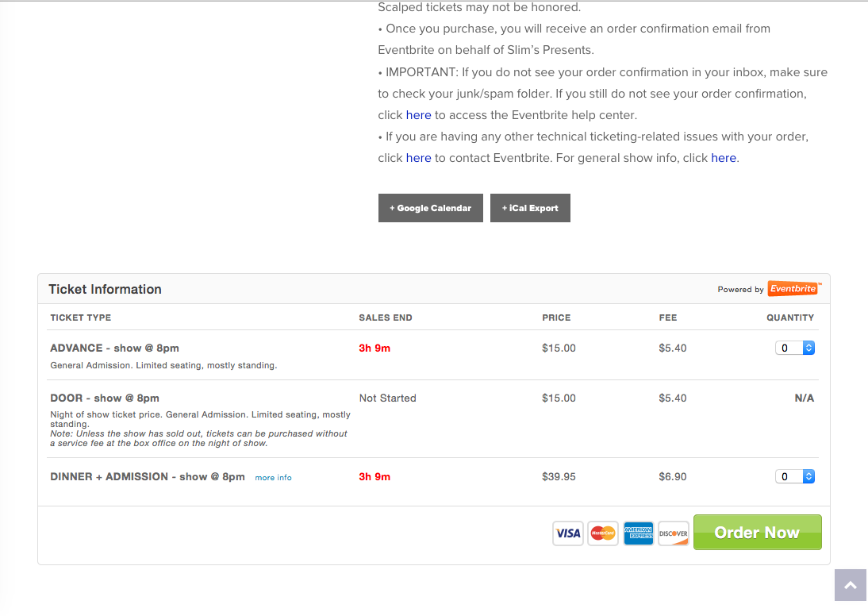Open the DINNER + ADMISSION quantity dropdown

coord(794,476)
